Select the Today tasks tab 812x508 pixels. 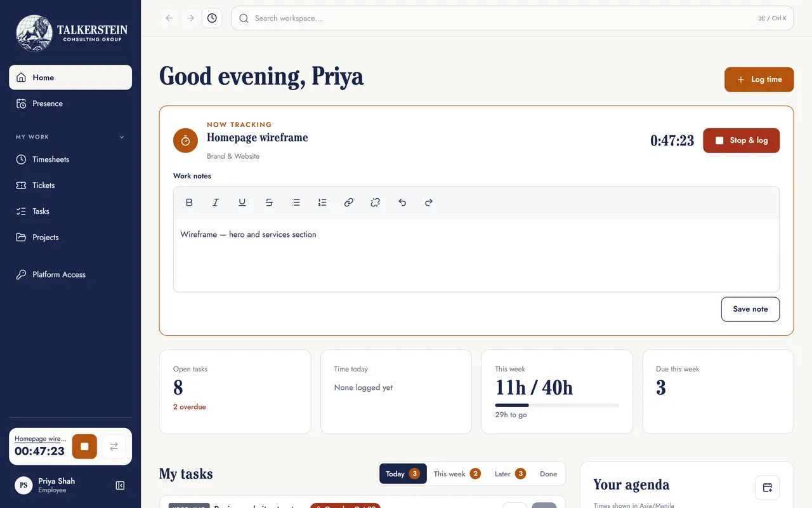403,474
